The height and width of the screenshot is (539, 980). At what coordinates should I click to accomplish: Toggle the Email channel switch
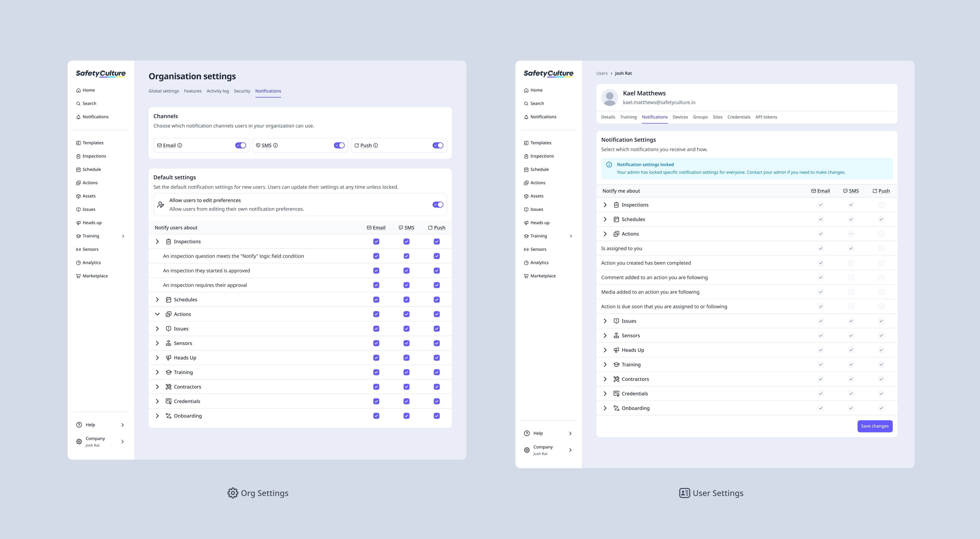(240, 145)
